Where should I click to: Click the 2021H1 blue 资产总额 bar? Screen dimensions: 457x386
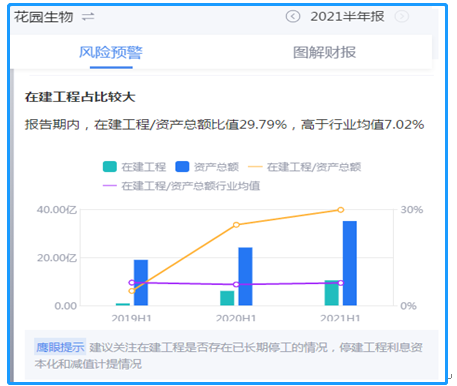(350, 263)
